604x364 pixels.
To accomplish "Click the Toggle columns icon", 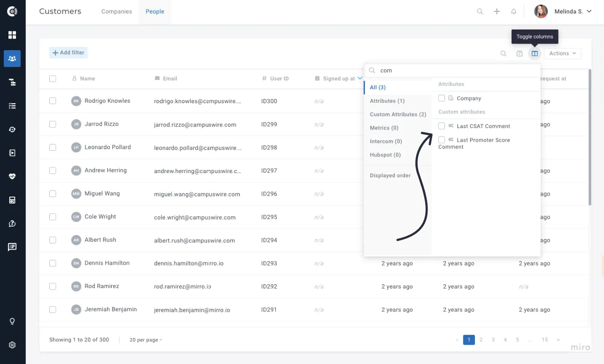I will pos(535,53).
